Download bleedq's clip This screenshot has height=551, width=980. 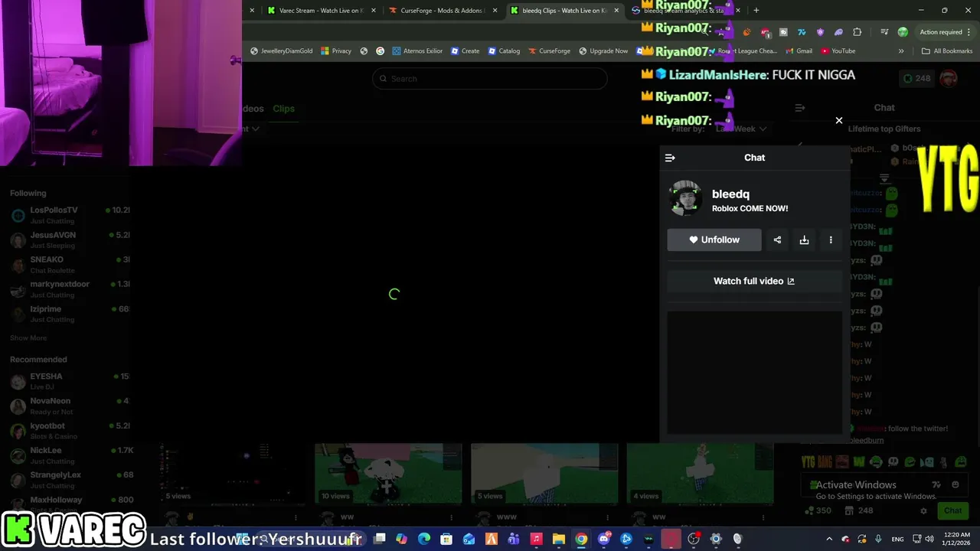click(804, 240)
